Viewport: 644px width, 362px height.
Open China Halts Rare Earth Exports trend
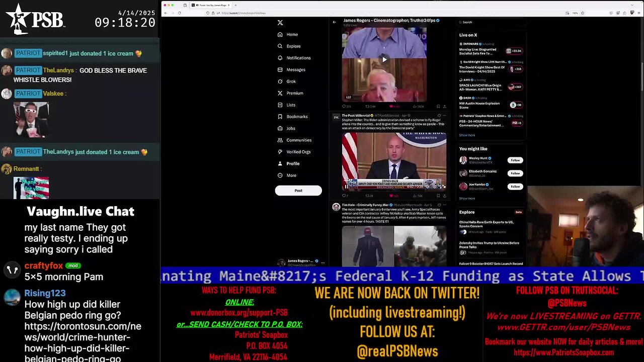[x=491, y=227]
